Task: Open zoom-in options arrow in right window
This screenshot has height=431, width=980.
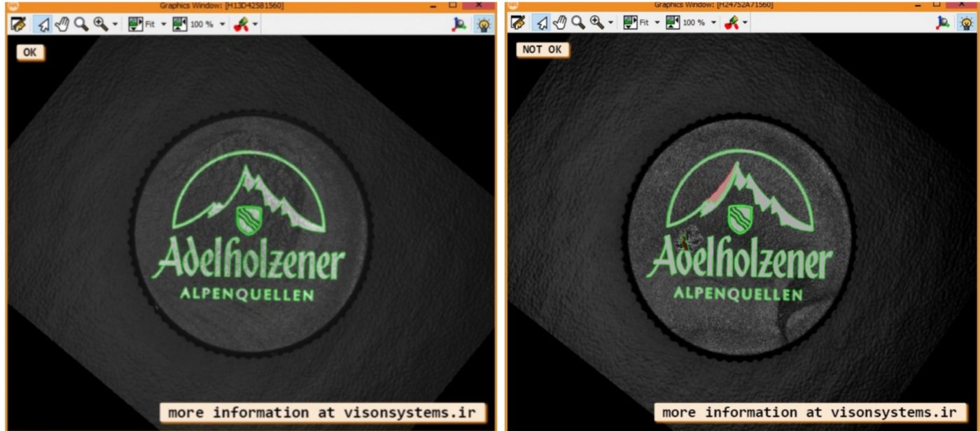Action: [610, 23]
